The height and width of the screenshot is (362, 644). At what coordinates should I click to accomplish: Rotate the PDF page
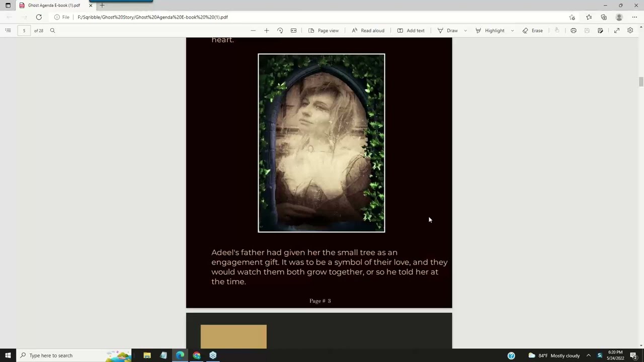(280, 31)
